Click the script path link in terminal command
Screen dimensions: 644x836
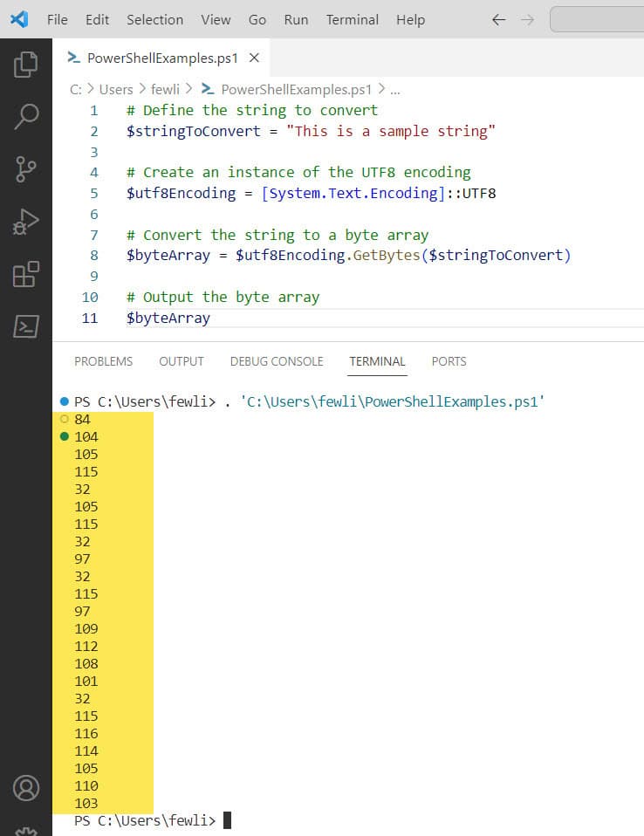pos(393,401)
